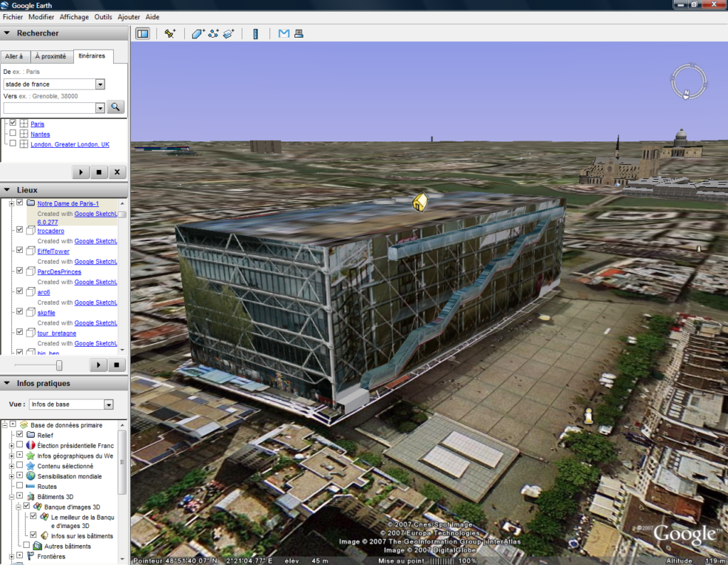Toggle the trocadero place checkbox
Image resolution: width=728 pixels, height=565 pixels.
19,230
